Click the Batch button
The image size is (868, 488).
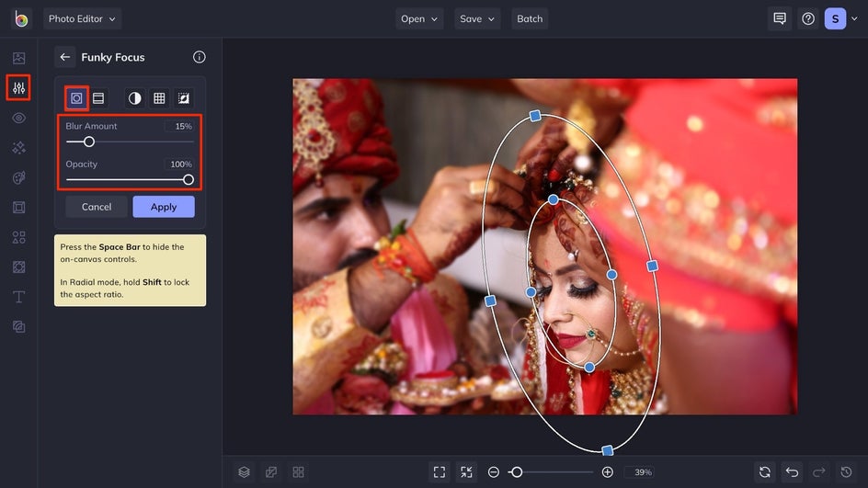click(x=530, y=18)
